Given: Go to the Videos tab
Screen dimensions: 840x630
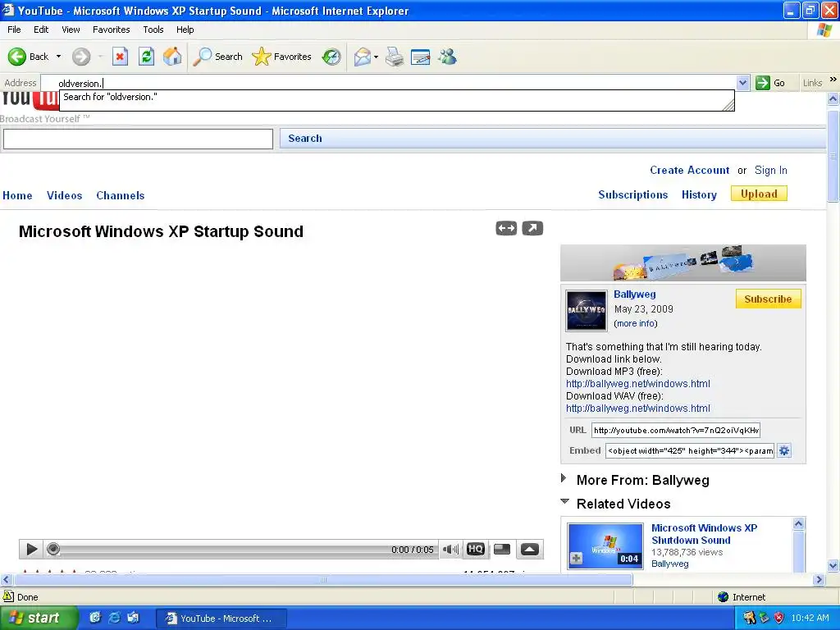Looking at the screenshot, I should (64, 195).
